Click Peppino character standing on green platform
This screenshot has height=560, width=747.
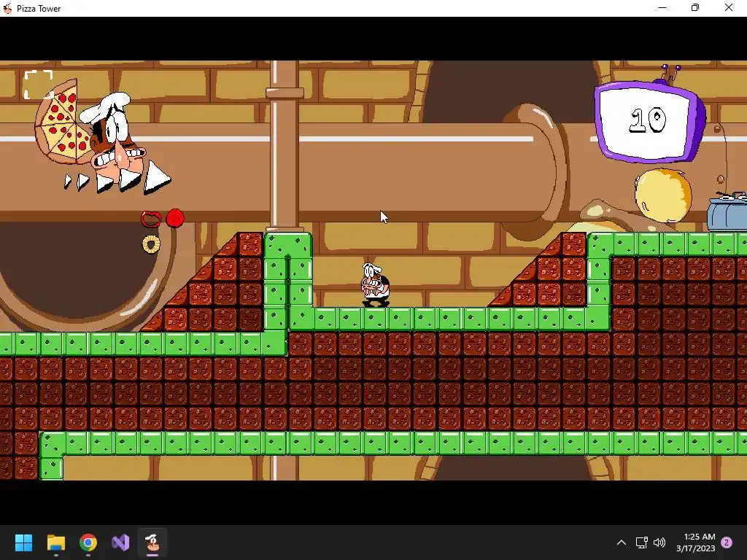click(376, 285)
